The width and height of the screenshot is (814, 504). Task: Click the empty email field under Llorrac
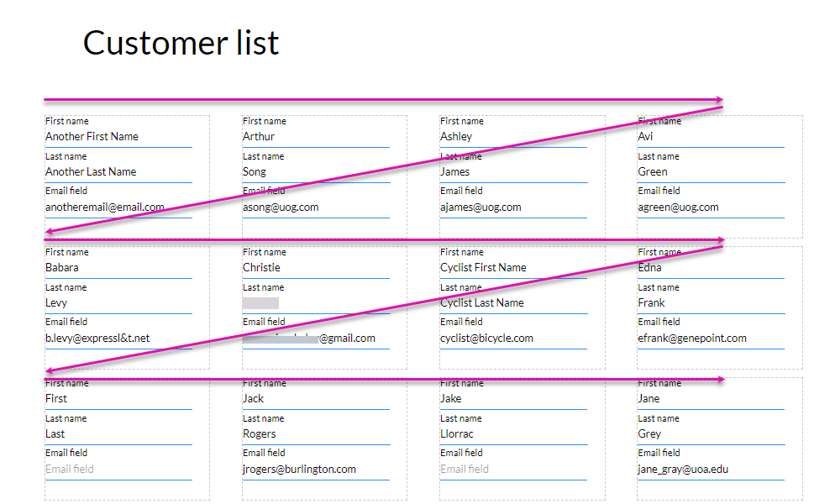pyautogui.click(x=512, y=470)
